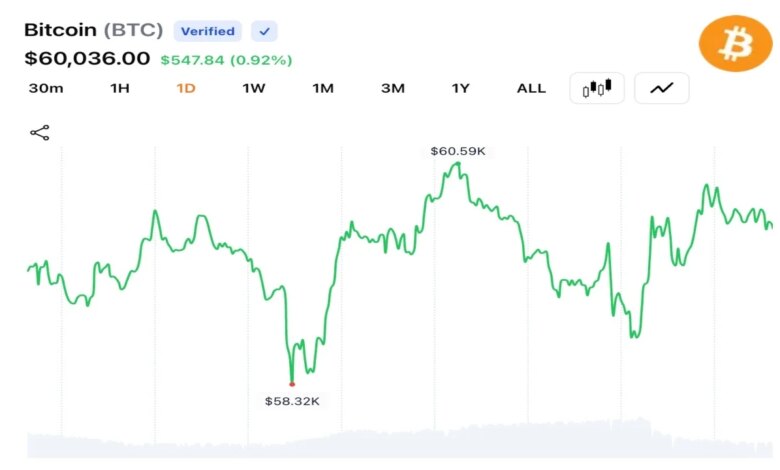Select the ALL time range
This screenshot has height=470, width=780.
point(531,89)
